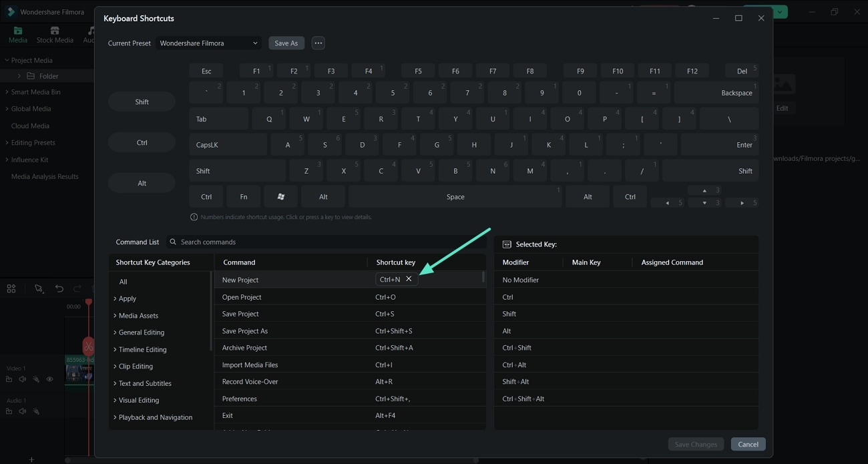Click the lock icon on Audio 1 track
Image resolution: width=868 pixels, height=464 pixels.
(9, 411)
